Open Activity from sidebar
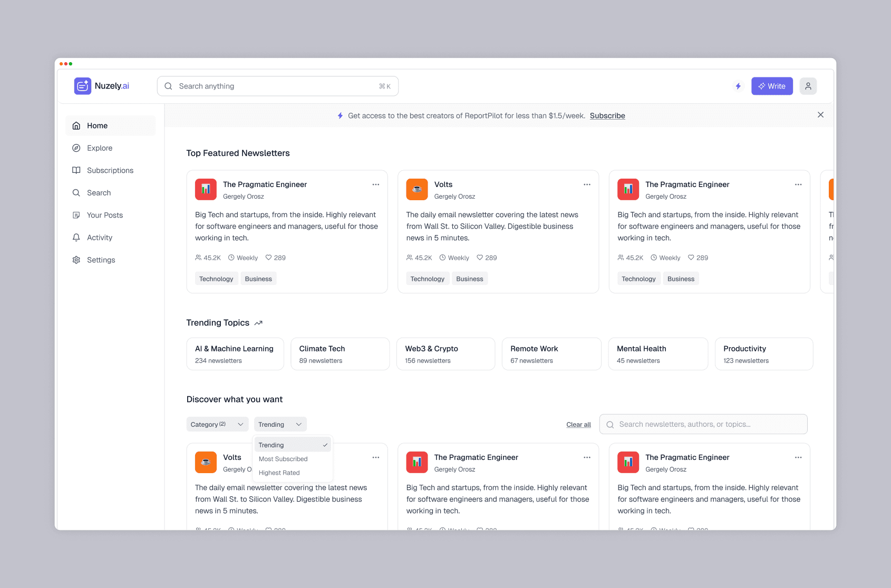This screenshot has width=891, height=588. (111, 238)
